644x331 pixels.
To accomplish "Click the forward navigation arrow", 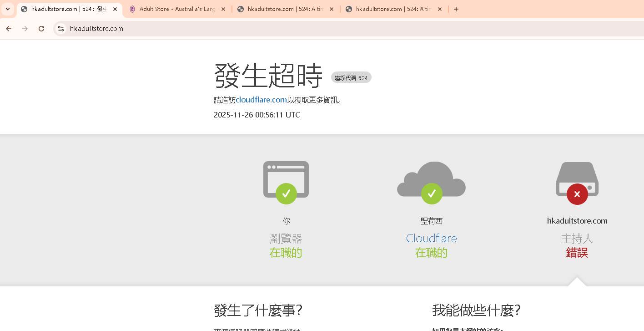I will click(25, 29).
